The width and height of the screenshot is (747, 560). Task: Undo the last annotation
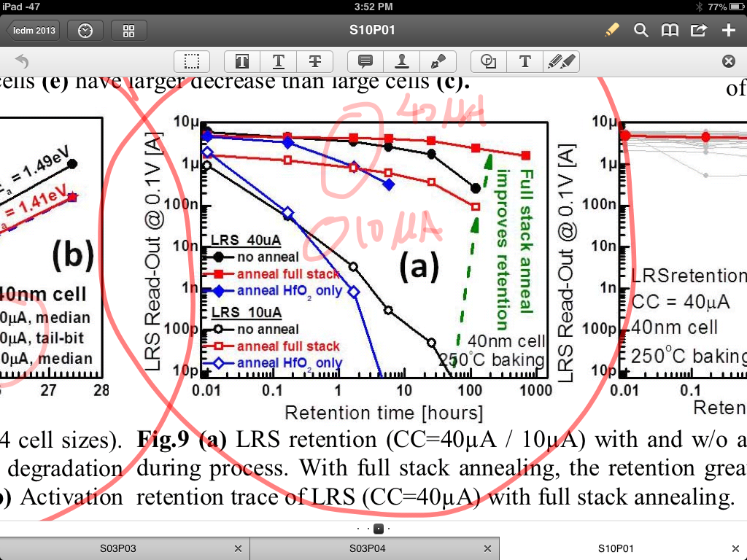(x=22, y=61)
